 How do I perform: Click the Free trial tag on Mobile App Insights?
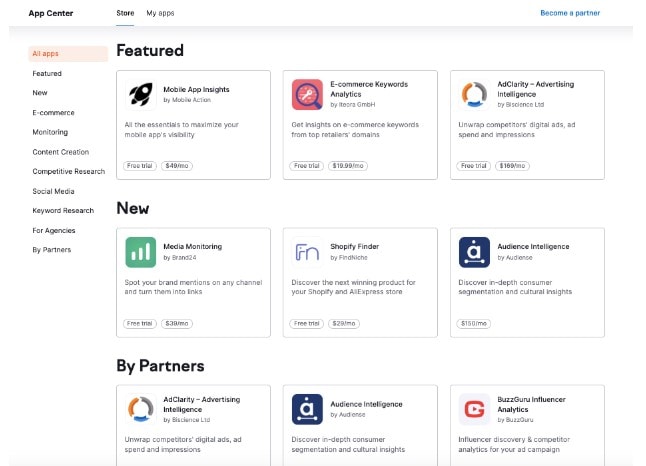[140, 166]
